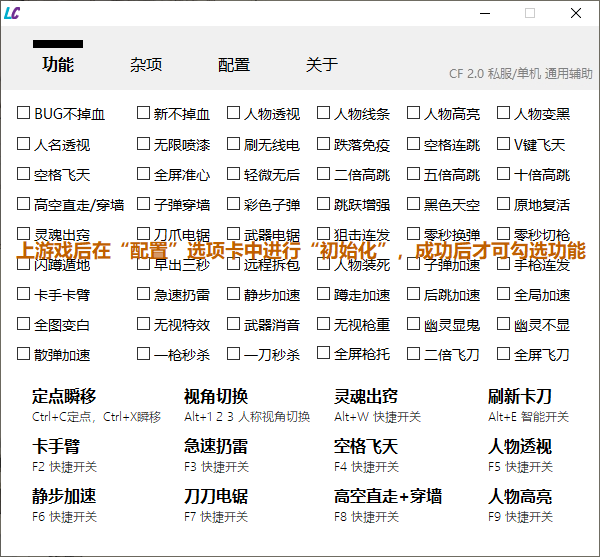This screenshot has width=600, height=557.
Task: Enable the 黑色天空 checkbox
Action: [x=414, y=204]
